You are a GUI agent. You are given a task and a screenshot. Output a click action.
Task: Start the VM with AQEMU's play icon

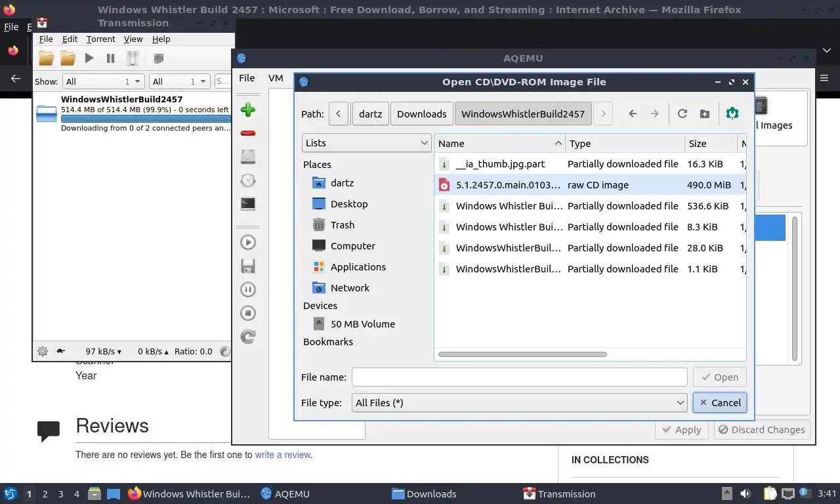point(248,242)
